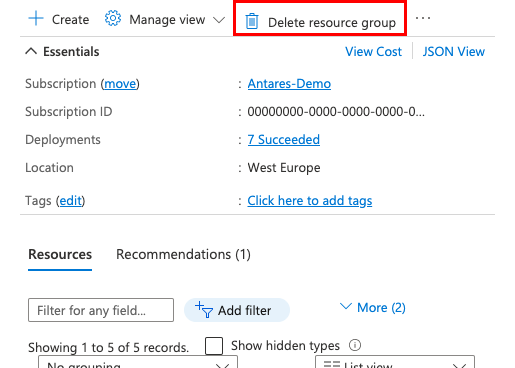Expand More (2) filters

[373, 307]
